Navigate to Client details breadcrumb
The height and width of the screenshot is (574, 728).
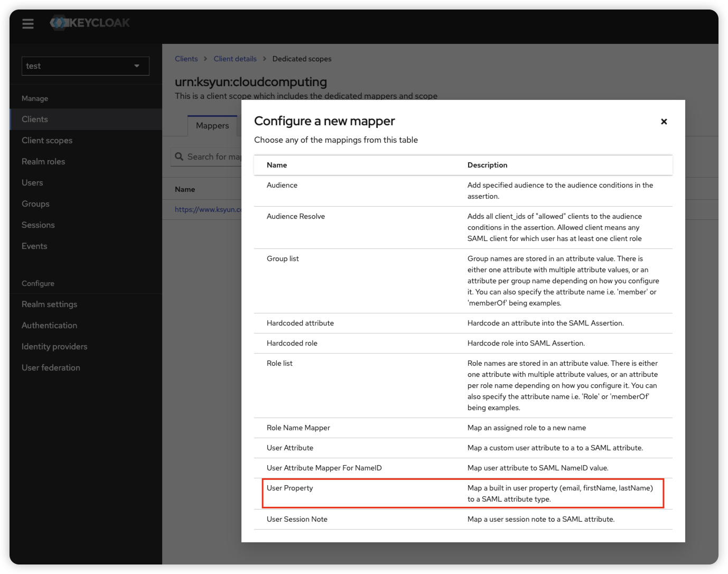pos(235,59)
